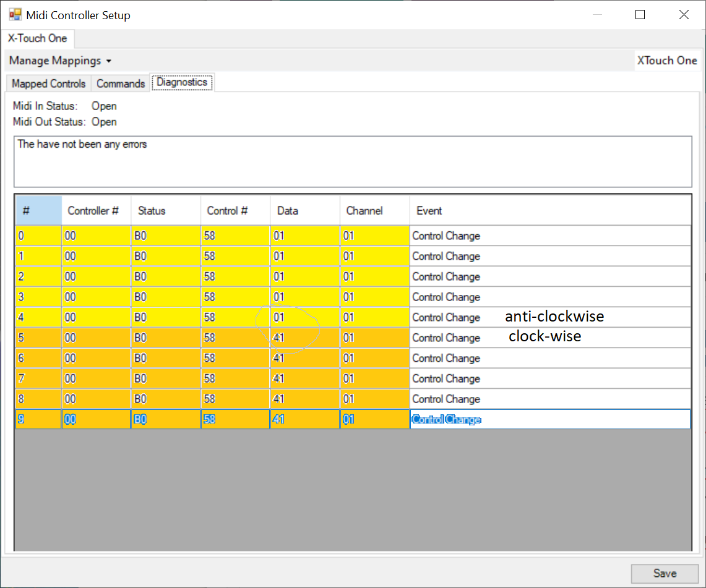706x588 pixels.
Task: Click Status cell B0 in row 8
Action: [166, 399]
